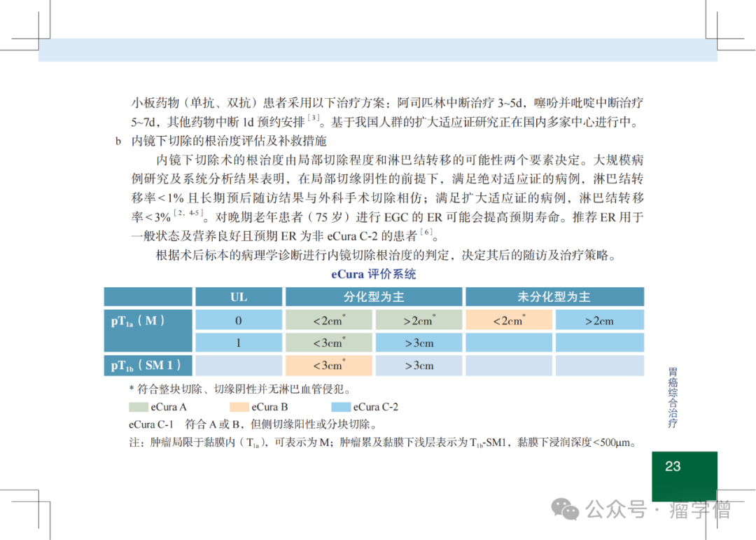Click the citation marker "[6]"
Viewport: 756px width, 540px height.
(x=427, y=232)
